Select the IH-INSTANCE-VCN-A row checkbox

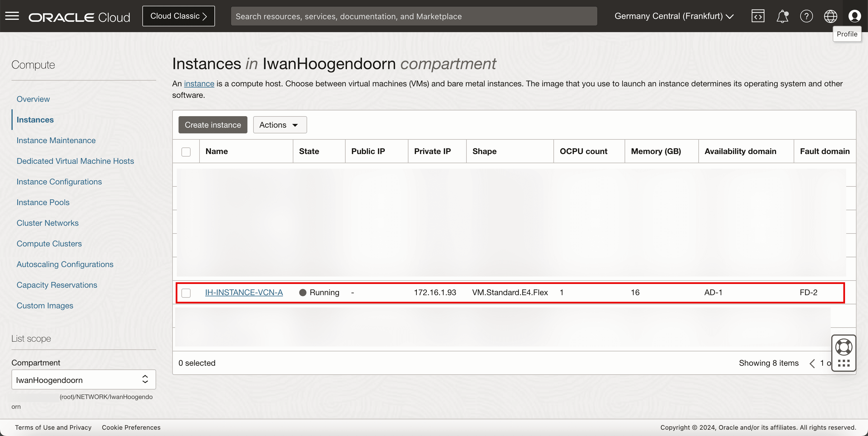pyautogui.click(x=186, y=293)
